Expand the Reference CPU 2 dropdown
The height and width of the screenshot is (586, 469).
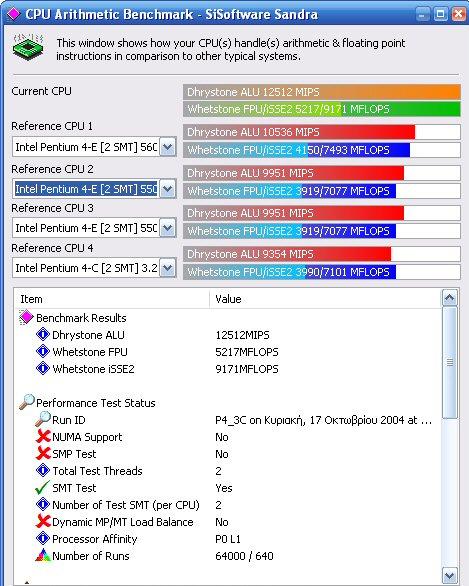(x=168, y=189)
